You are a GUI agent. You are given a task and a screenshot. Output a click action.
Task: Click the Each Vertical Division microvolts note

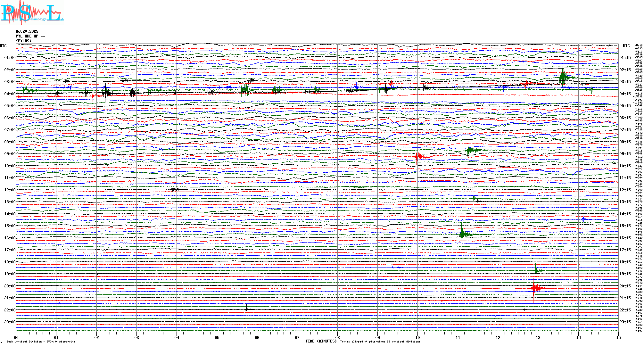click(x=41, y=342)
